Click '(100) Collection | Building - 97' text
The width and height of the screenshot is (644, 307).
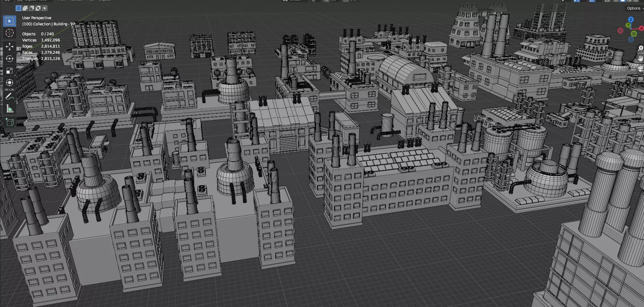click(49, 24)
